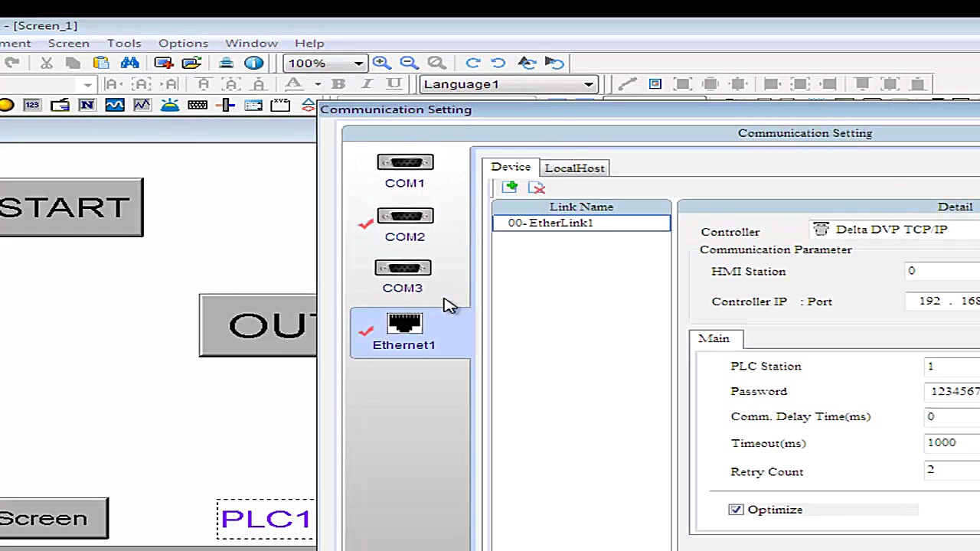Click the START button on the screen canvas
The height and width of the screenshot is (551, 980).
tap(71, 207)
